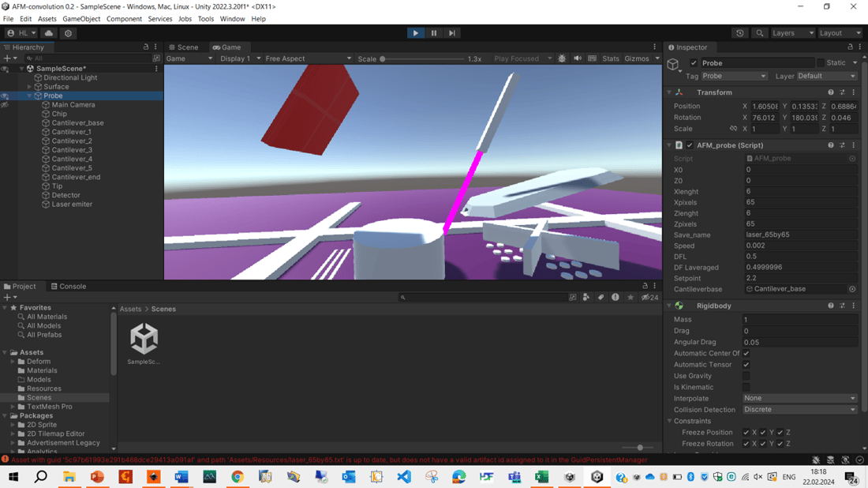Select Cantilever_base in Hierarchy
The image size is (868, 488).
pyautogui.click(x=77, y=123)
